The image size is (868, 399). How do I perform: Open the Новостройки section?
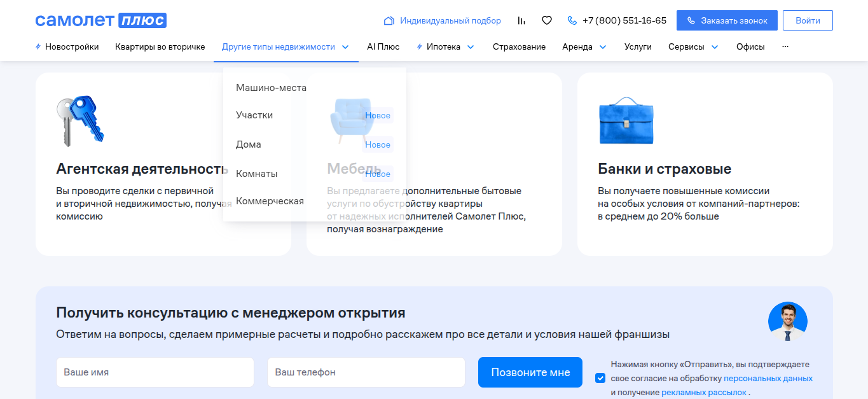point(72,46)
